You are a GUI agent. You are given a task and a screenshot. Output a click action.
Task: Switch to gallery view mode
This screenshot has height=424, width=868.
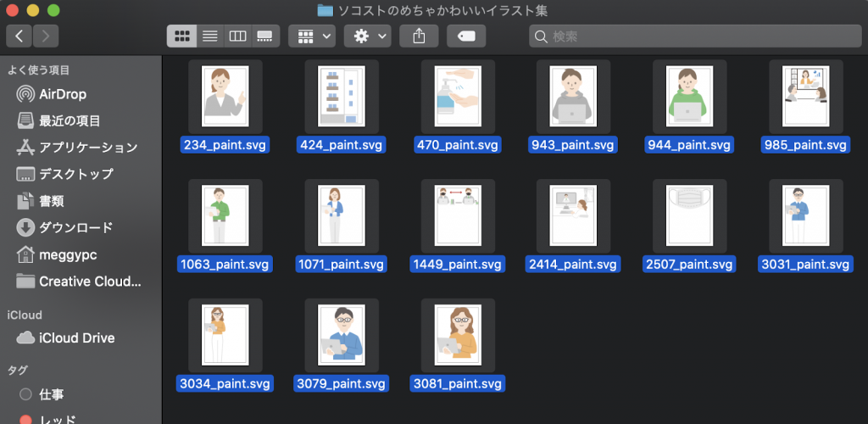[x=265, y=36]
